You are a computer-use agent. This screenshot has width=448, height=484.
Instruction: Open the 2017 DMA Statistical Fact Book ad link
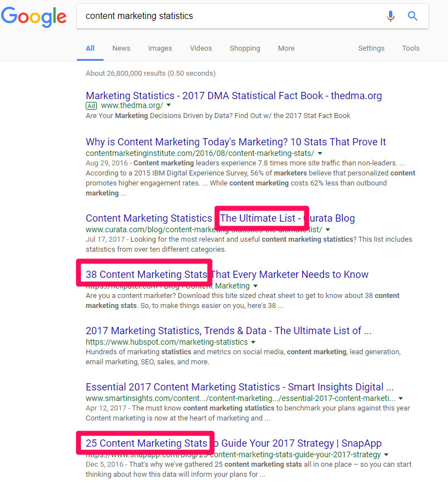tap(234, 96)
